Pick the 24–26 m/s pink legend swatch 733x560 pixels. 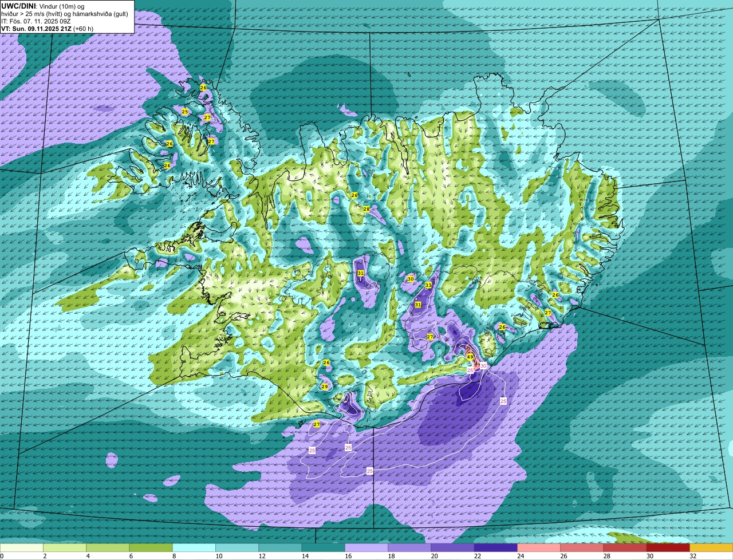(x=539, y=548)
